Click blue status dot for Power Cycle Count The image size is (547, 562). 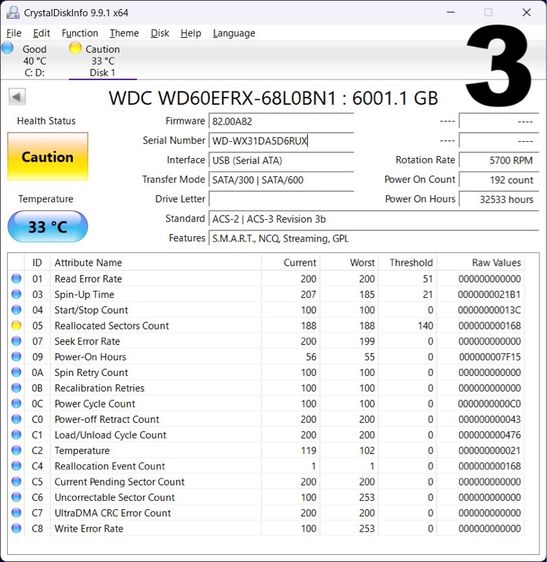click(16, 403)
